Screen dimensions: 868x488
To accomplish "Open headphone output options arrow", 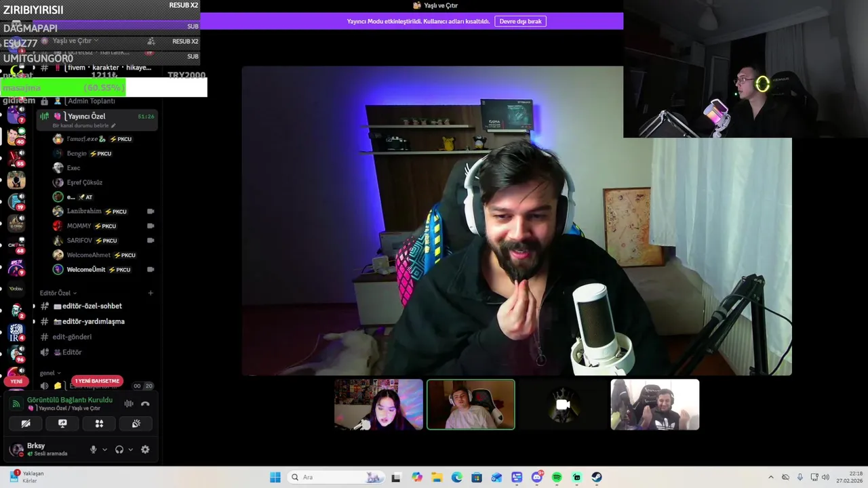I will [131, 449].
